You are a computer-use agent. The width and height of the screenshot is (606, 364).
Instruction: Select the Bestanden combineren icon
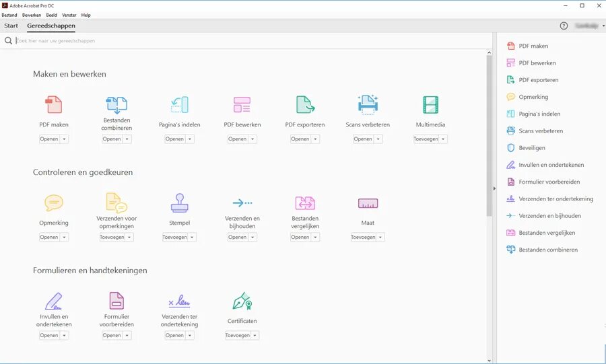(x=116, y=104)
